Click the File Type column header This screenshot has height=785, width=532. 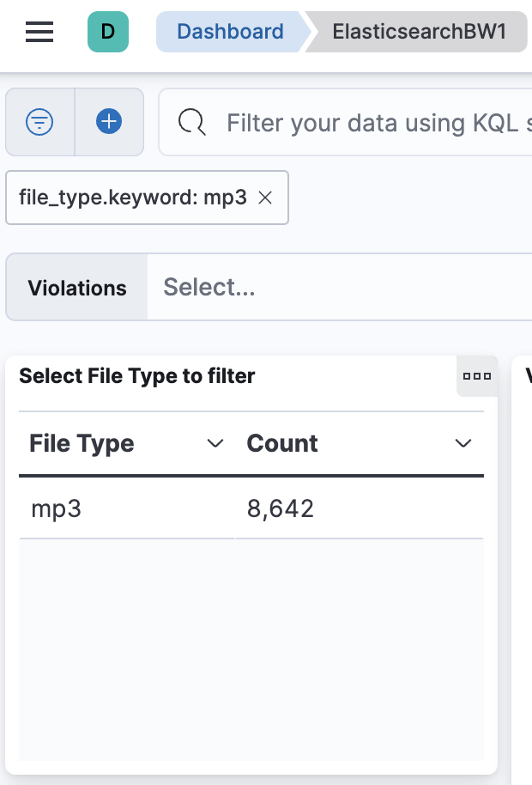[82, 443]
